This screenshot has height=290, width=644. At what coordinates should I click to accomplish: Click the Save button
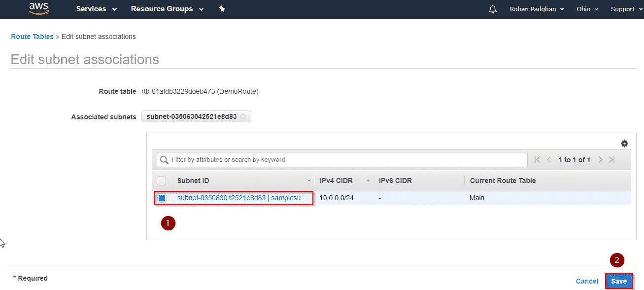[619, 281]
